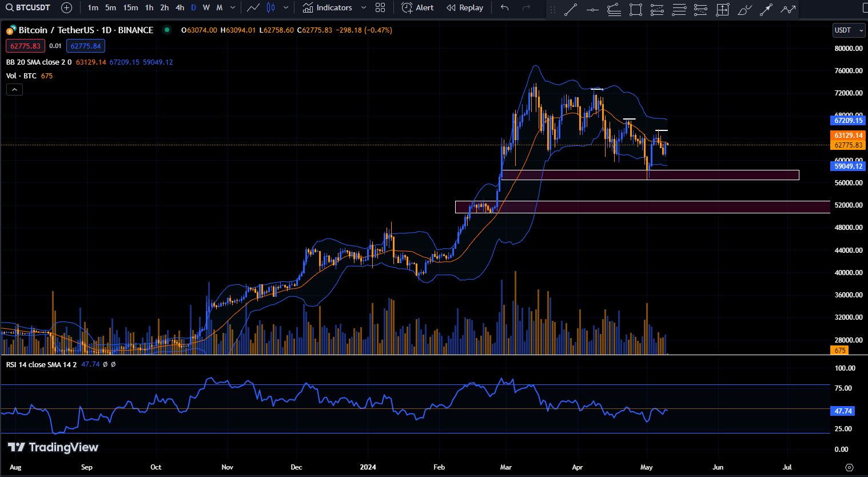Click the red sell price 62775.83 button

[25, 46]
